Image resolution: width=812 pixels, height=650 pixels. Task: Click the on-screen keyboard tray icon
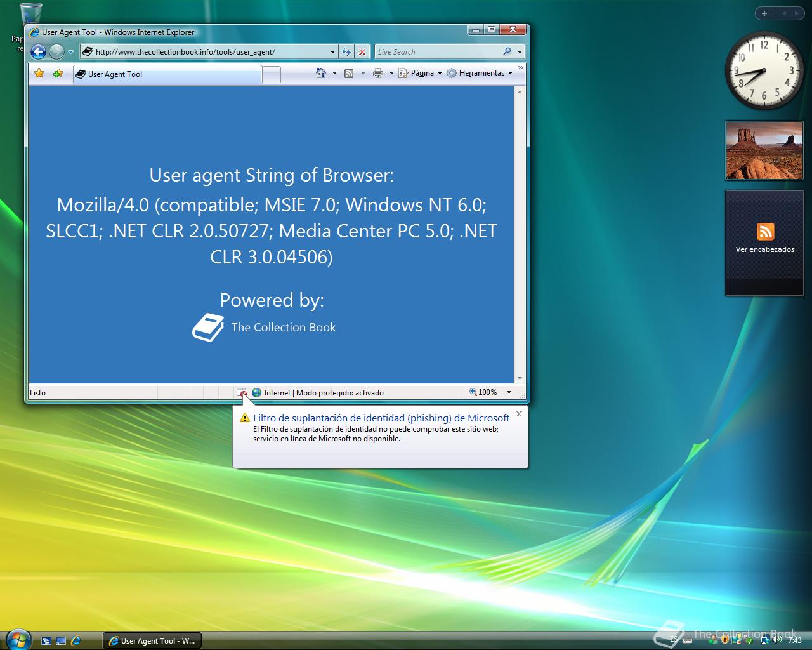(688, 640)
